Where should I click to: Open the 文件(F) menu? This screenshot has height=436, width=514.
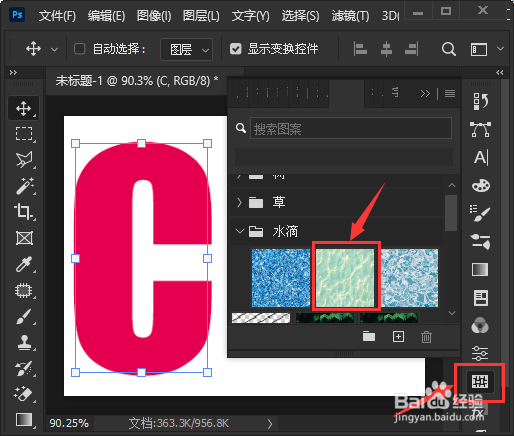pyautogui.click(x=57, y=15)
